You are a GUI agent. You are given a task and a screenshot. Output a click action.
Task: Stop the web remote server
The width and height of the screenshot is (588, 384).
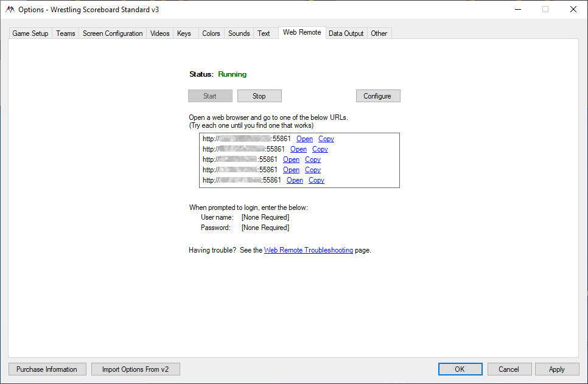tap(259, 96)
